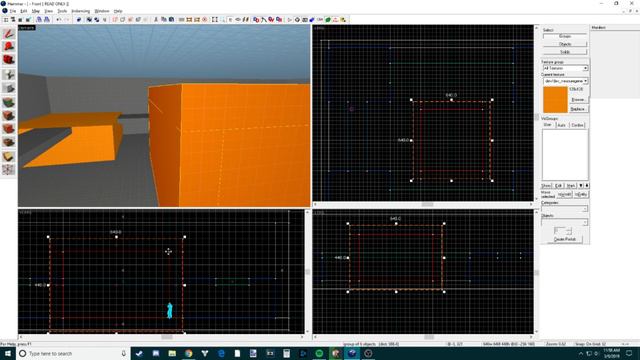Click the toWorld button
Image resolution: width=640 pixels, height=360 pixels.
(565, 195)
